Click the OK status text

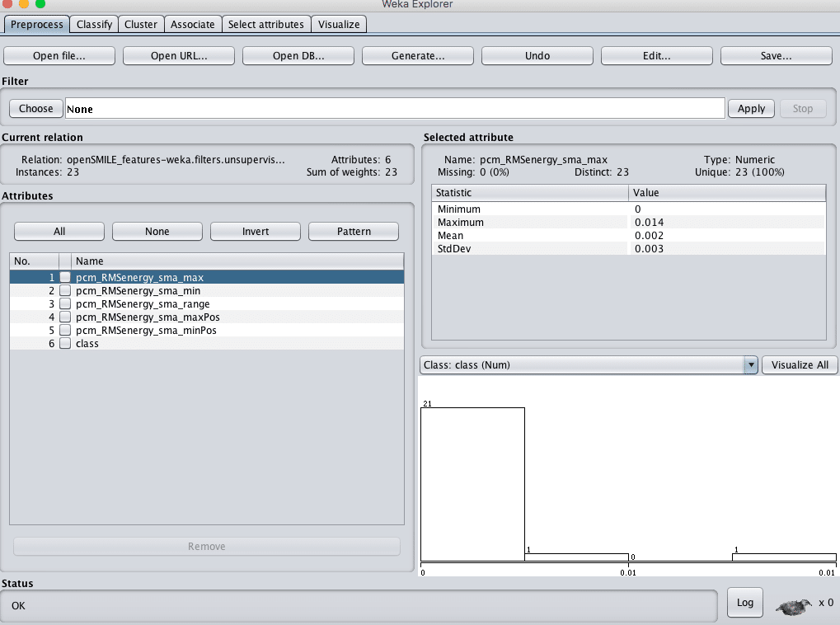tap(18, 606)
